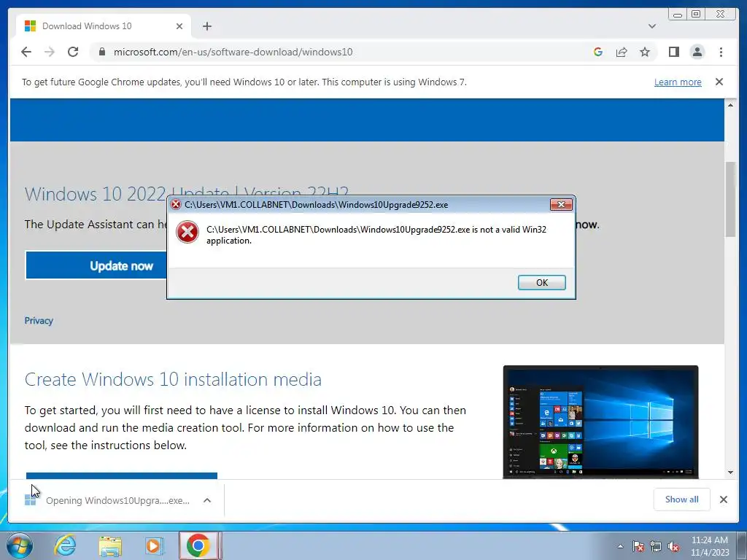Screen dimensions: 747x560
Task: Close the error dialog with red X
Action: pos(561,204)
